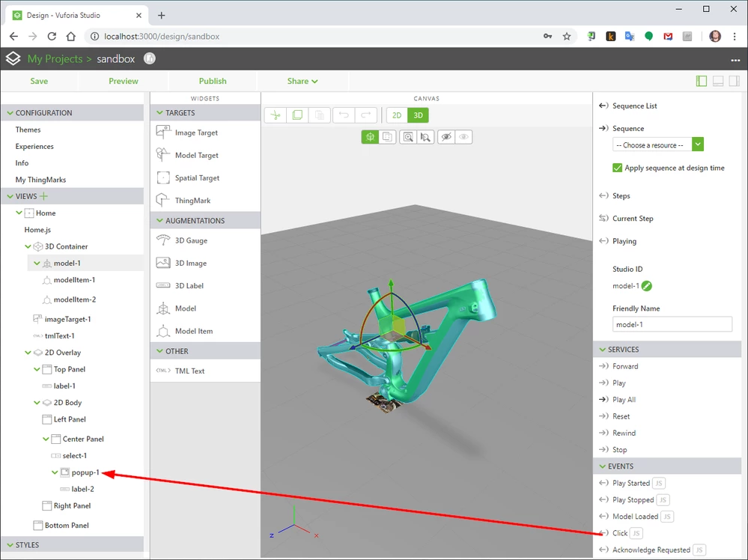748x560 pixels.
Task: Collapse the SERVICES section
Action: (602, 350)
